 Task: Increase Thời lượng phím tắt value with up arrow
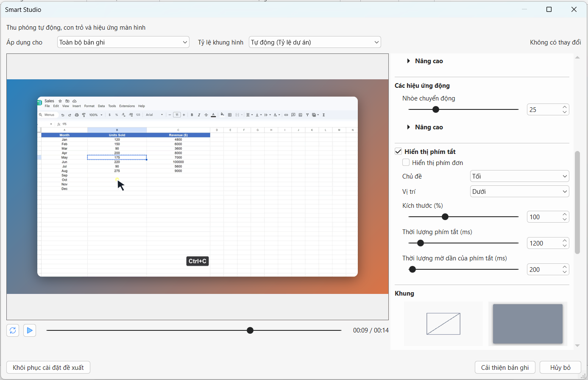(x=565, y=241)
